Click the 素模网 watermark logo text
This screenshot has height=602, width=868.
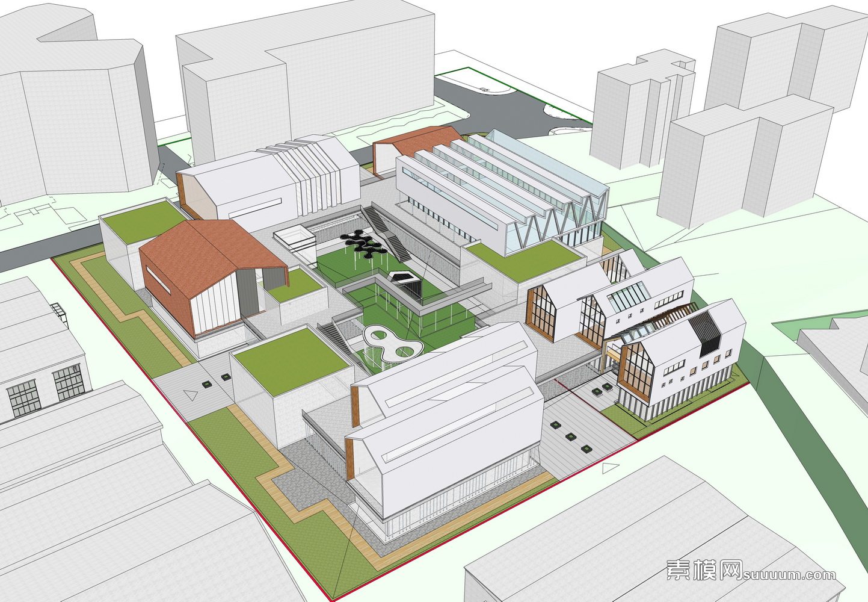click(703, 569)
